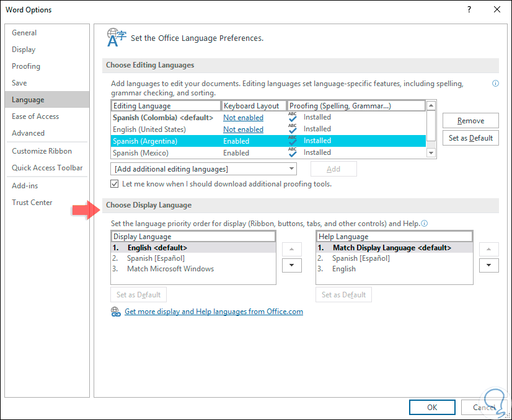The width and height of the screenshot is (512, 420).
Task: Click the Add language button
Action: point(333,169)
